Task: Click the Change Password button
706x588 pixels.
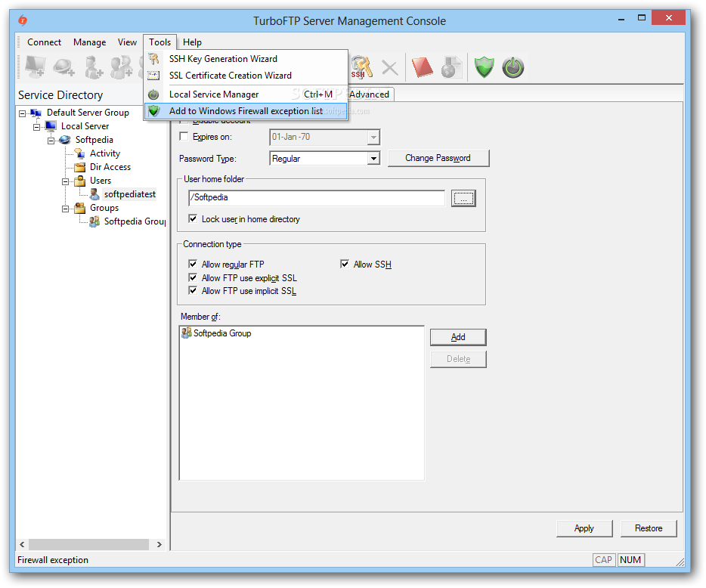Action: (438, 158)
